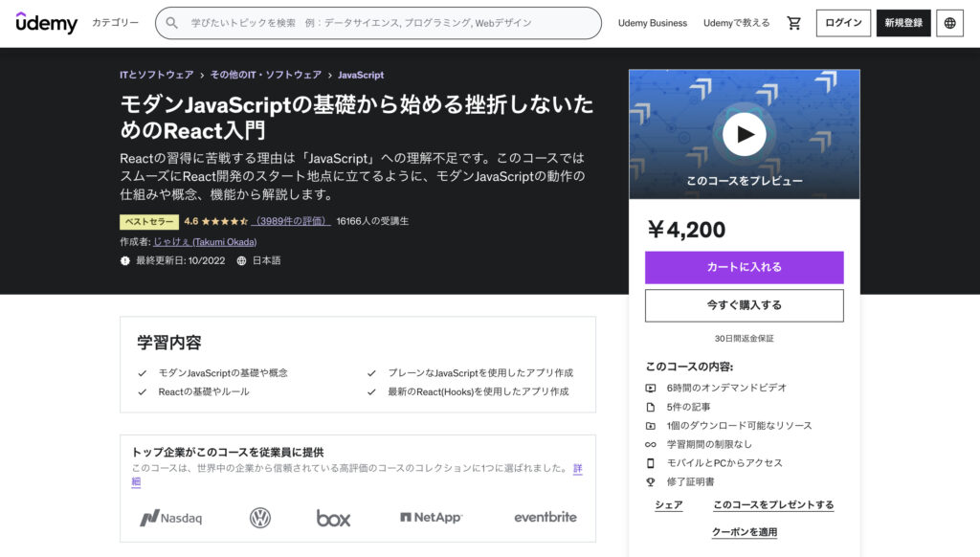Click the eventbrite logo
980x557 pixels.
pyautogui.click(x=545, y=517)
